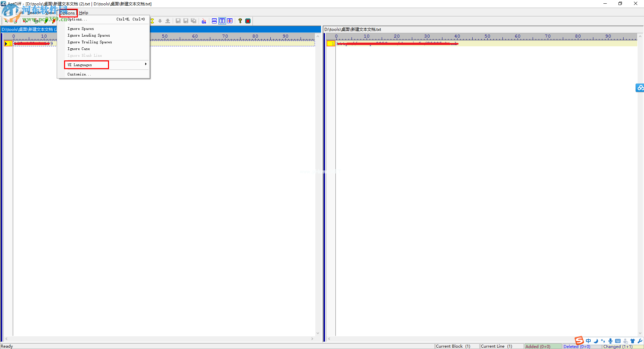Click the Go to line toolbar icon

point(204,21)
